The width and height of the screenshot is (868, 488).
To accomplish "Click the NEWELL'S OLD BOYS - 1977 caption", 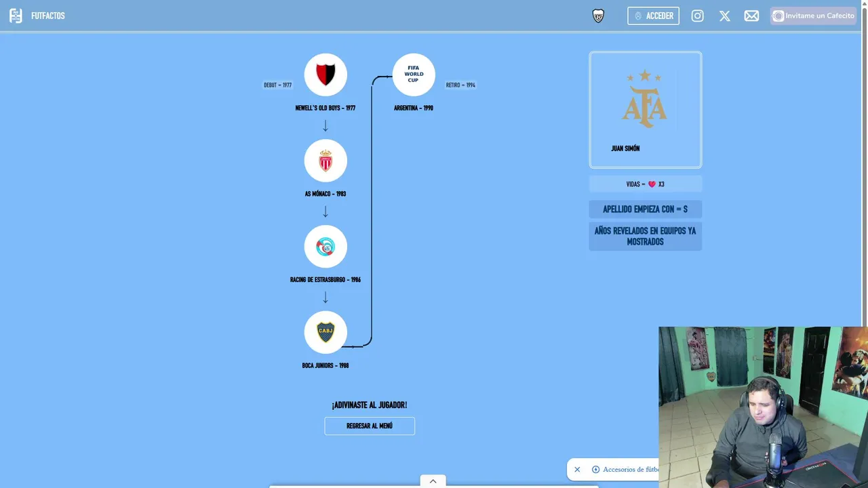I will point(325,108).
